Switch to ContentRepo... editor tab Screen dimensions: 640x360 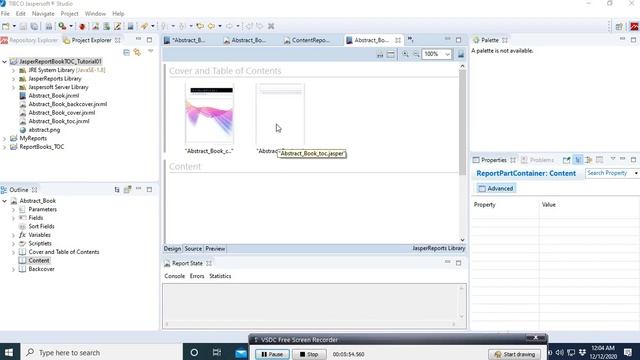click(x=307, y=40)
